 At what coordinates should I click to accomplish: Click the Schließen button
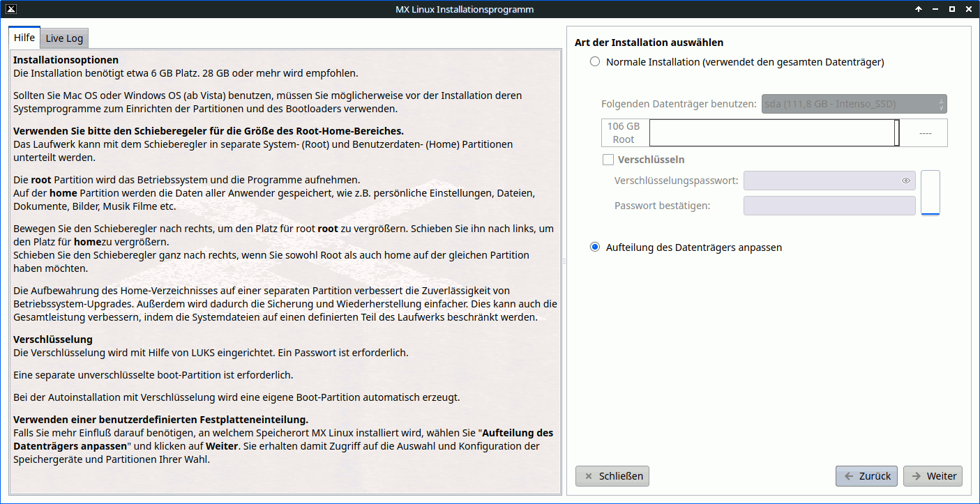(x=612, y=476)
